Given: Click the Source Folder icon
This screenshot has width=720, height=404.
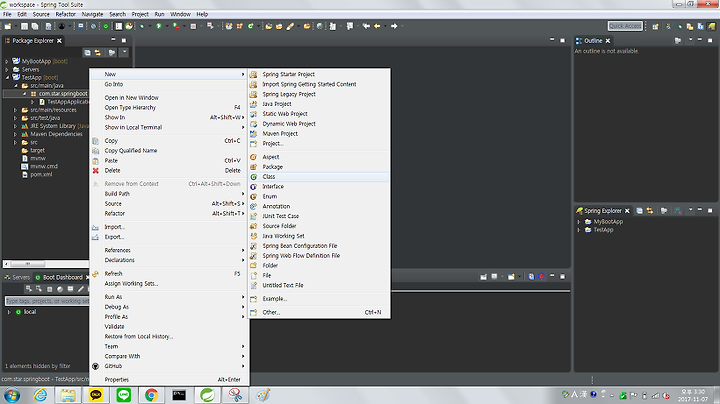Looking at the screenshot, I should pos(253,226).
